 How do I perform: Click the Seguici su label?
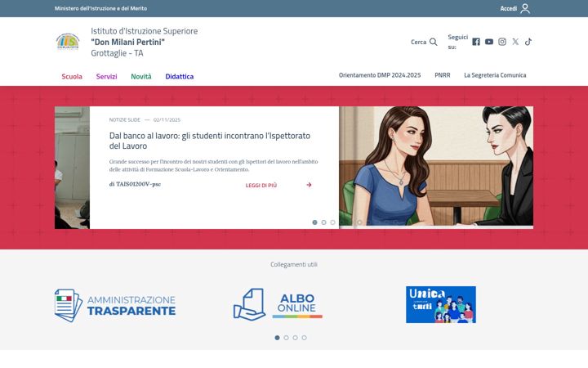(457, 42)
